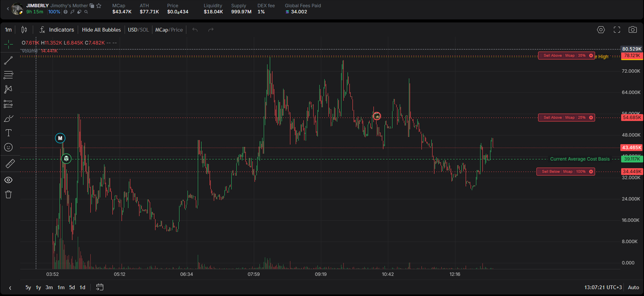
Task: Click the 34.449K price axis label
Action: point(631,172)
